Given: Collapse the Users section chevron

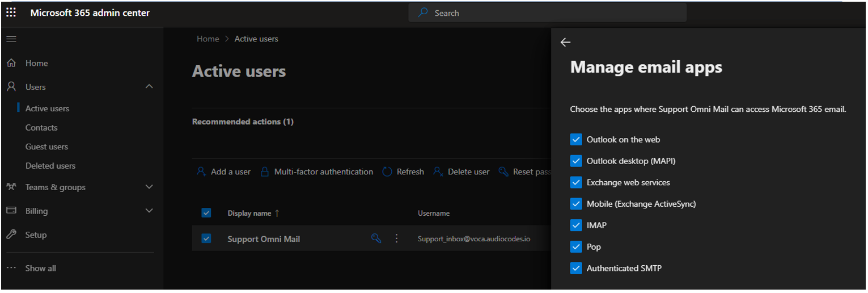Looking at the screenshot, I should [x=149, y=87].
